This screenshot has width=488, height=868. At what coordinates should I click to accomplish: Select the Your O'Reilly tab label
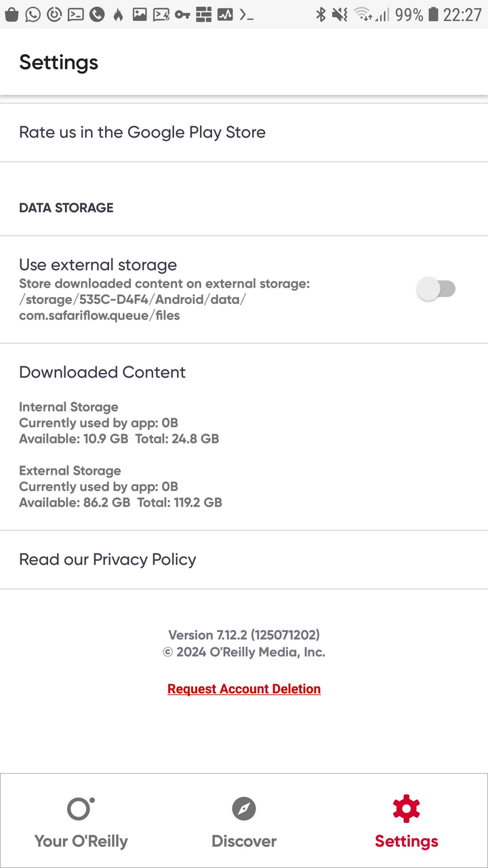(81, 841)
